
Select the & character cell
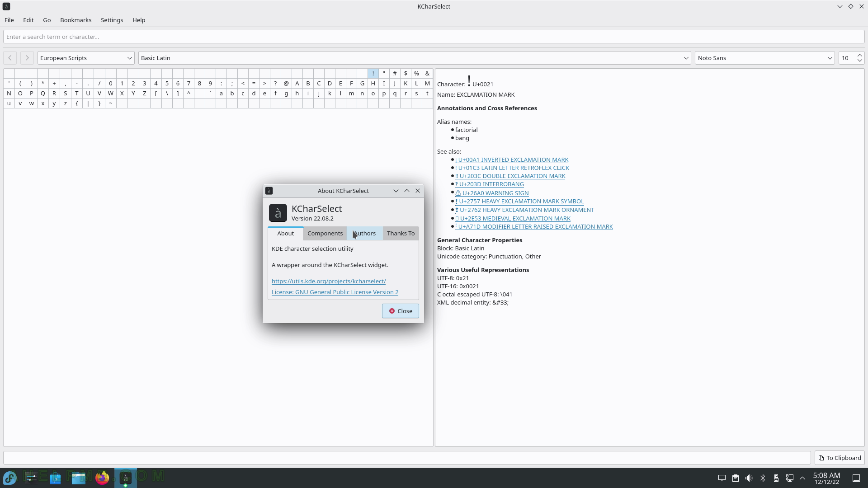click(427, 73)
